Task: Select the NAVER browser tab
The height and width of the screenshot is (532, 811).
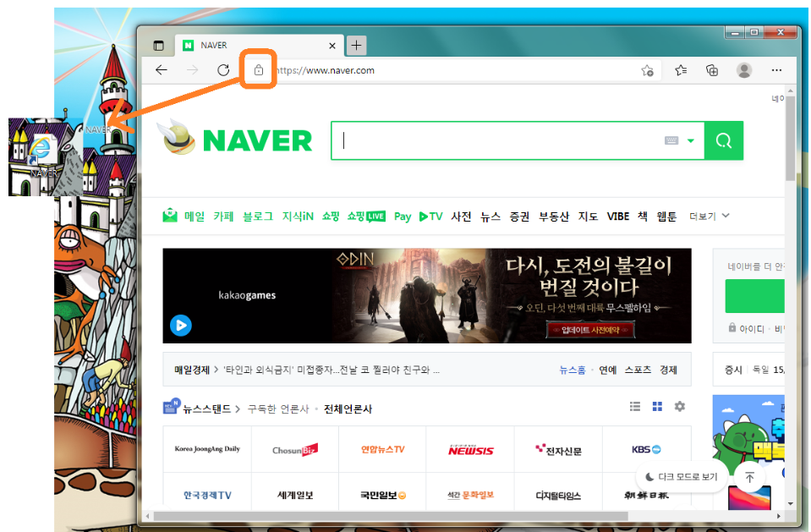Action: click(259, 46)
